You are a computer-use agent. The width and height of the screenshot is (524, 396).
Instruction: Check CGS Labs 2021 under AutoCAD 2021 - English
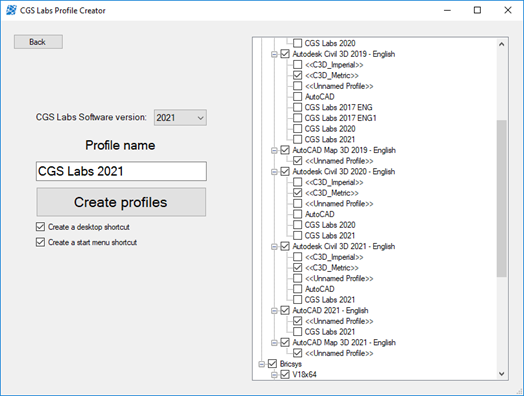click(297, 332)
